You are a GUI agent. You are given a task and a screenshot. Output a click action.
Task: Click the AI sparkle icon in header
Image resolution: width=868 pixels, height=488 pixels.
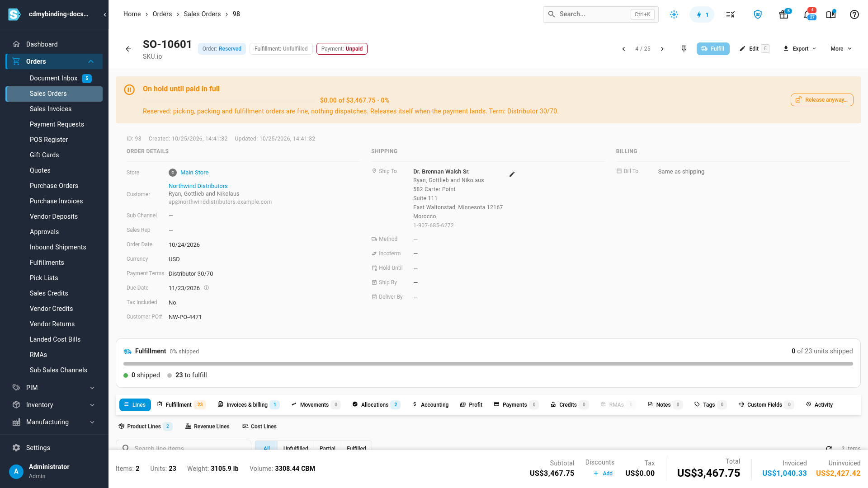pos(674,14)
